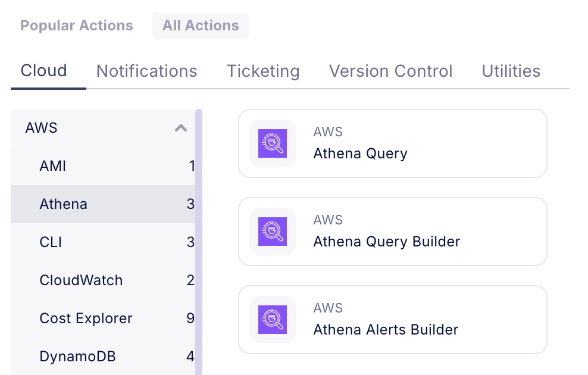Select CloudWatch under AWS
Viewport: 588px width, 375px height.
[x=81, y=280]
